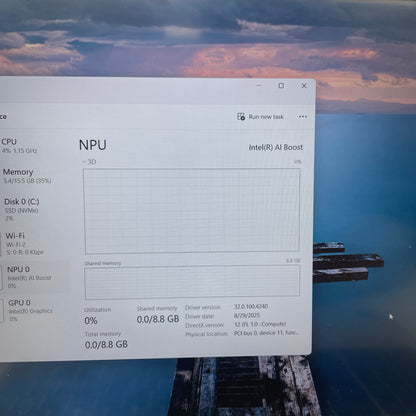
Task: Click Total memory 0.0/8.8 GB value
Action: pyautogui.click(x=106, y=344)
